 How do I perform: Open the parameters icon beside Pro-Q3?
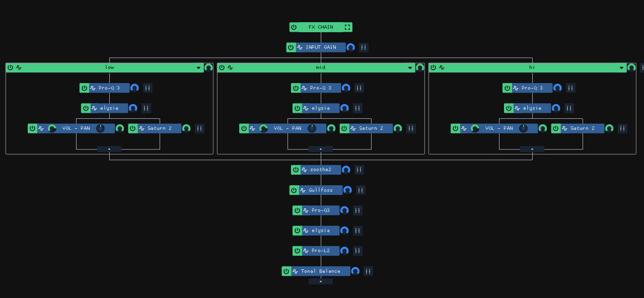[357, 210]
